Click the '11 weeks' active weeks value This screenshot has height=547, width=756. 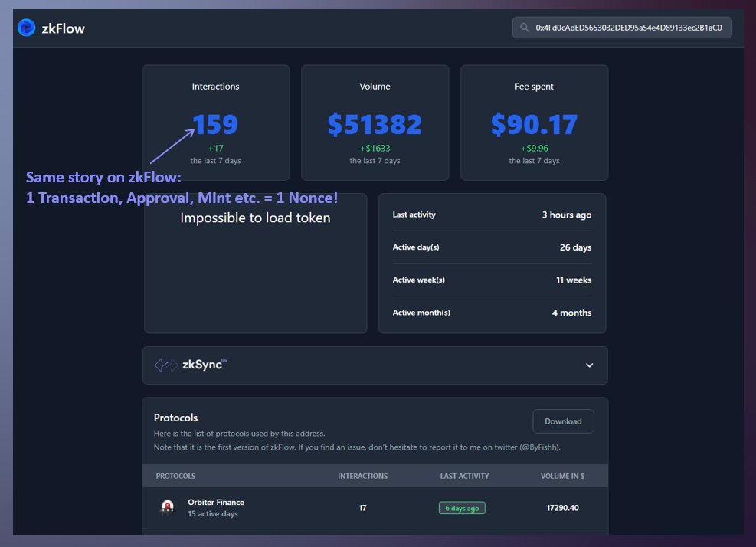(574, 280)
